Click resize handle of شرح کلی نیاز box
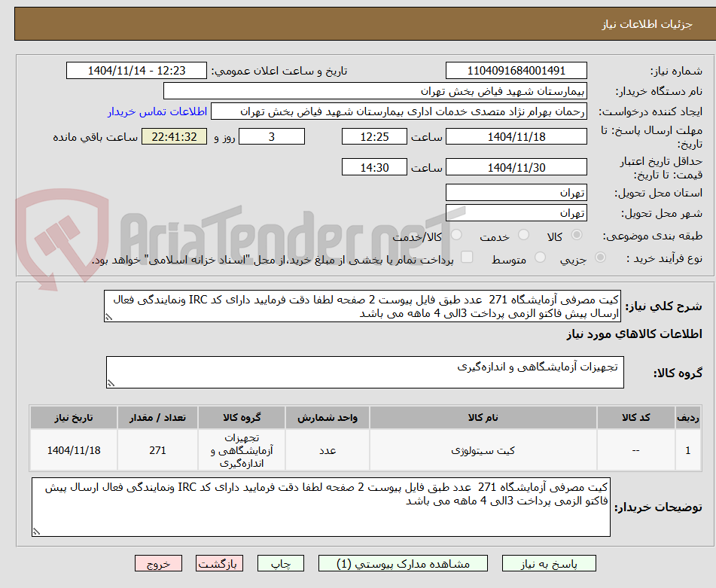Screen dimensions: 716x588 point(108,317)
